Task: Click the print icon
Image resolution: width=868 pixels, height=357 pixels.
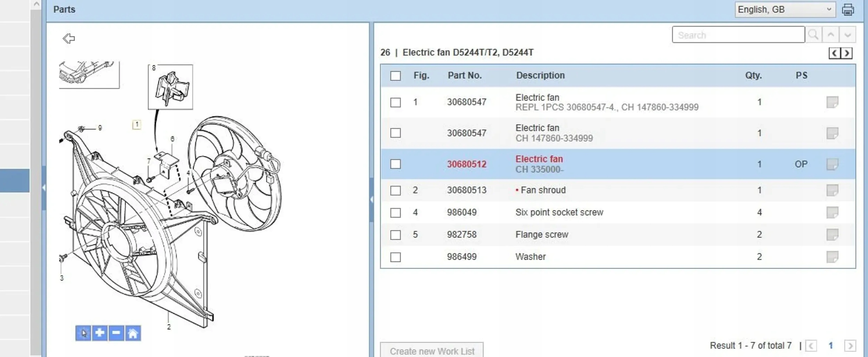Action: click(848, 10)
